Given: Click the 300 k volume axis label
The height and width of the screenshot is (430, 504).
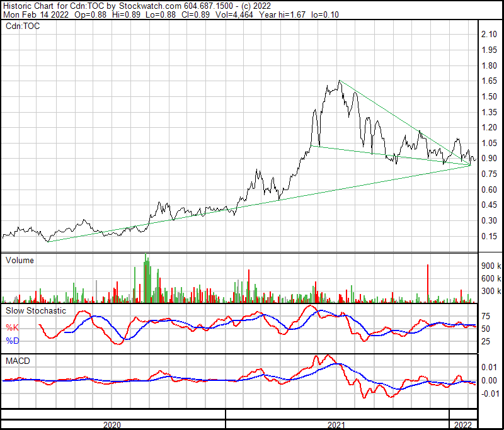Looking at the screenshot, I should 491,291.
